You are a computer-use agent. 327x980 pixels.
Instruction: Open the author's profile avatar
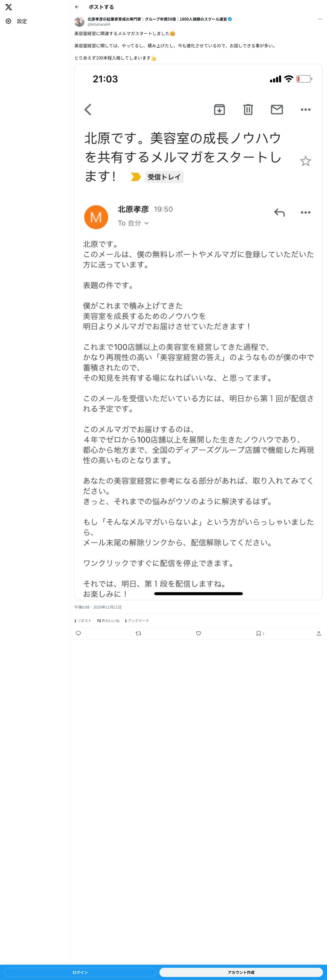click(79, 22)
